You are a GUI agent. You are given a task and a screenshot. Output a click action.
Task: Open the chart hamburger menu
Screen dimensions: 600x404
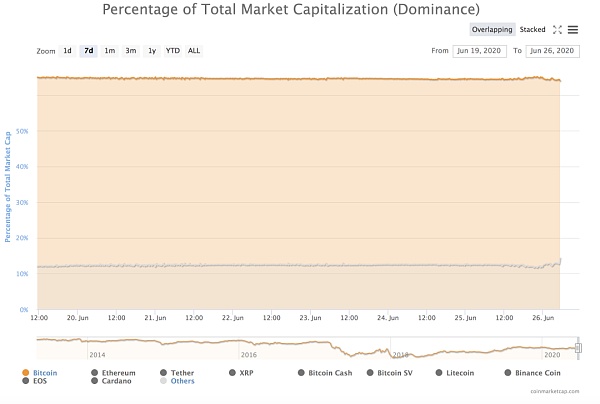pos(572,30)
